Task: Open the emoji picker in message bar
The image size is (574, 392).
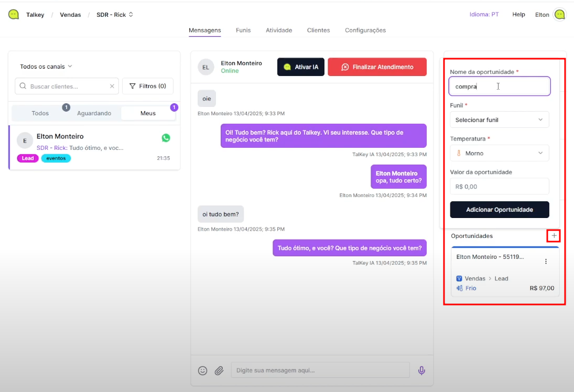Action: (203, 371)
